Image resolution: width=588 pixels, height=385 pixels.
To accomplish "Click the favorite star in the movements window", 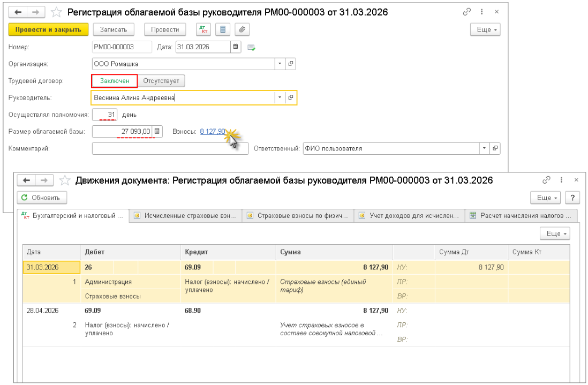I will click(65, 180).
